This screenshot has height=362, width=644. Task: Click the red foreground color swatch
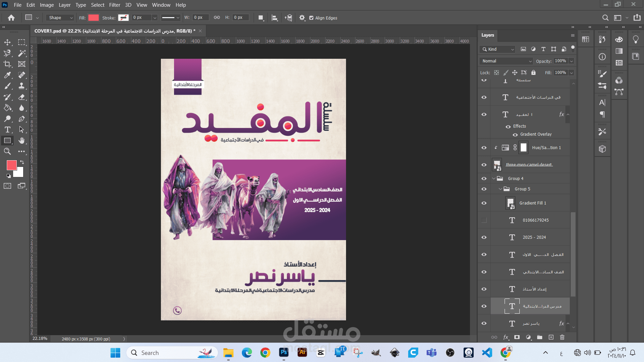click(11, 165)
